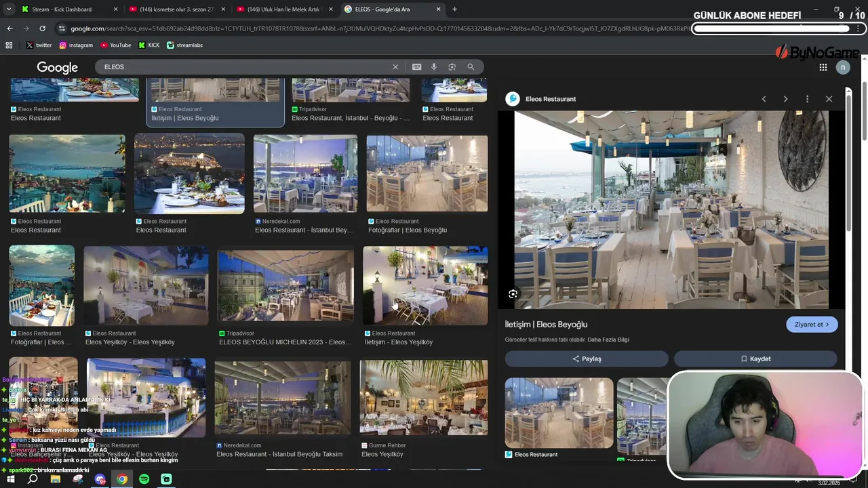Open Windows Start menu
The image size is (868, 488).
(10, 479)
